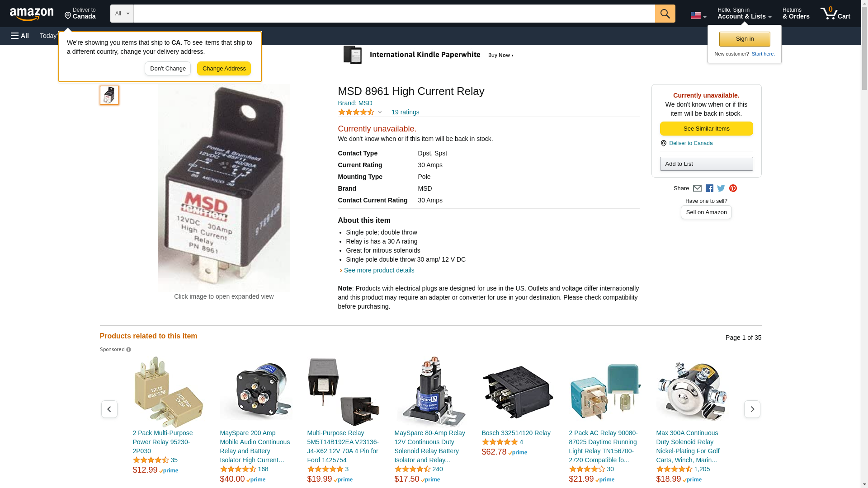Go to next related products page
This screenshot has height=488, width=868.
pos(752,409)
